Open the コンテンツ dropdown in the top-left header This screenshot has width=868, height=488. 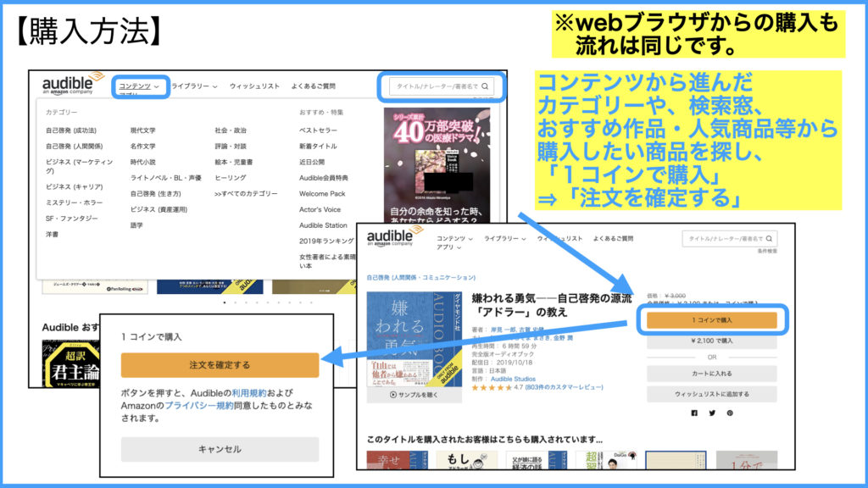[x=139, y=86]
